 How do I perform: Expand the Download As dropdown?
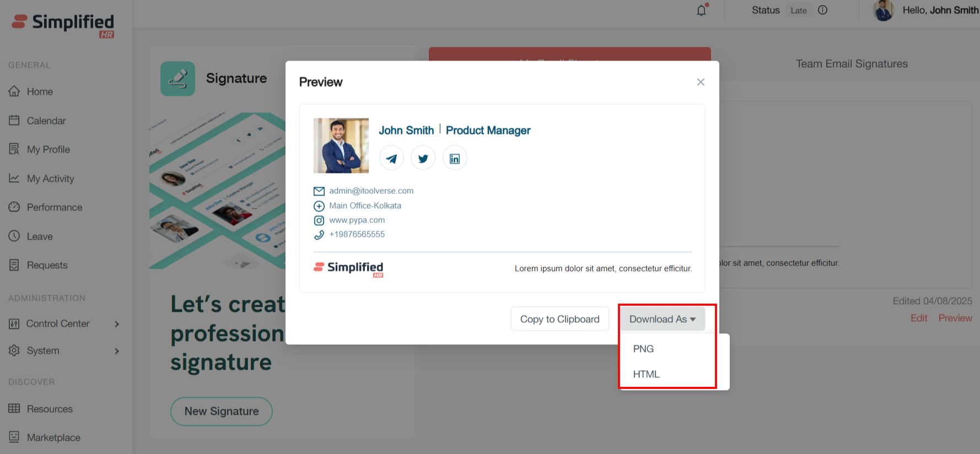(x=663, y=320)
